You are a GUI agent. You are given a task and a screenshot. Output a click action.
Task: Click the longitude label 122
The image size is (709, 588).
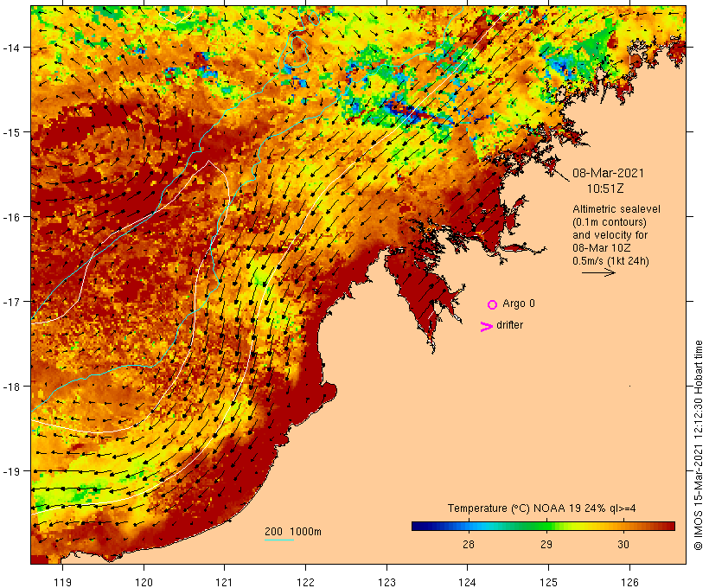pyautogui.click(x=306, y=582)
